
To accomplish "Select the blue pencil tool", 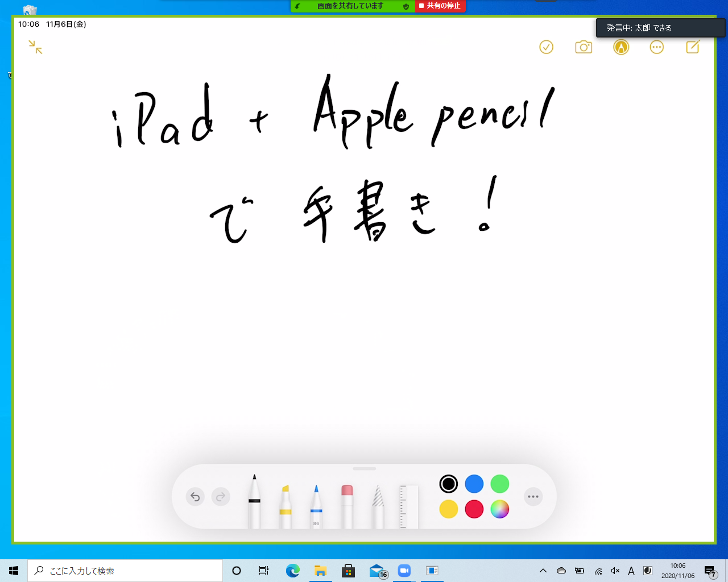I will point(316,506).
